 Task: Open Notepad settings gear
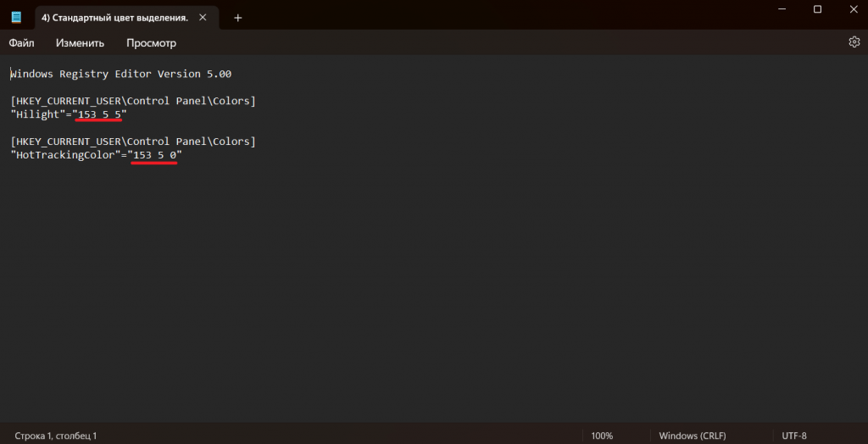click(x=854, y=42)
